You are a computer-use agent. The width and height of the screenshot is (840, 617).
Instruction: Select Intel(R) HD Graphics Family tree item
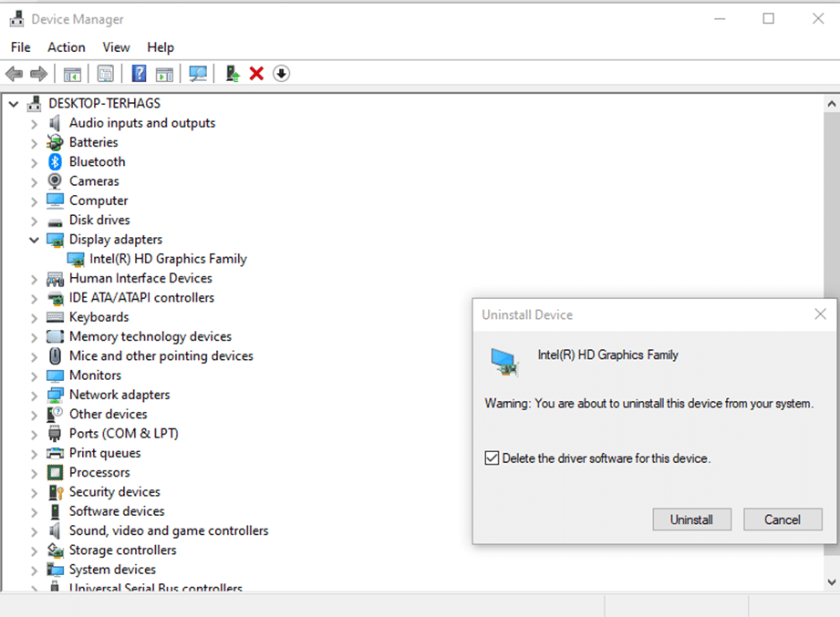[168, 259]
